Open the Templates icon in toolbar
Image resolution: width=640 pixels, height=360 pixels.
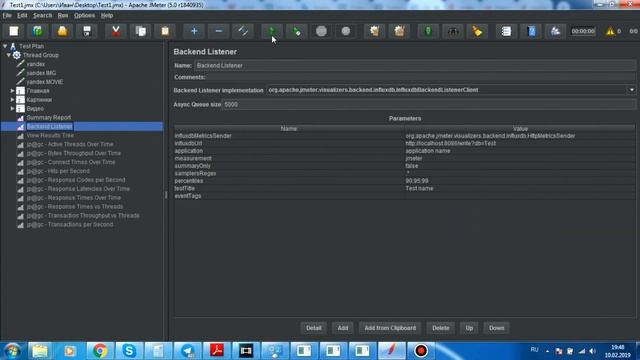point(38,31)
